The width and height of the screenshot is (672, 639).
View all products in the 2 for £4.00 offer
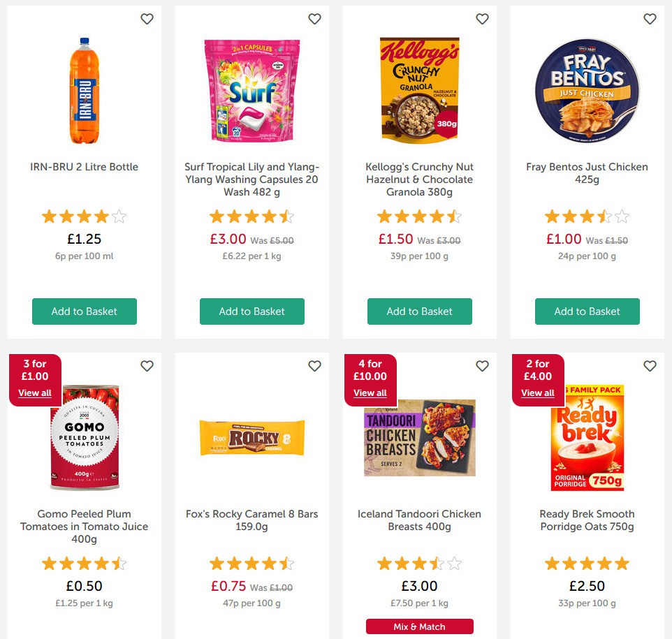point(537,392)
